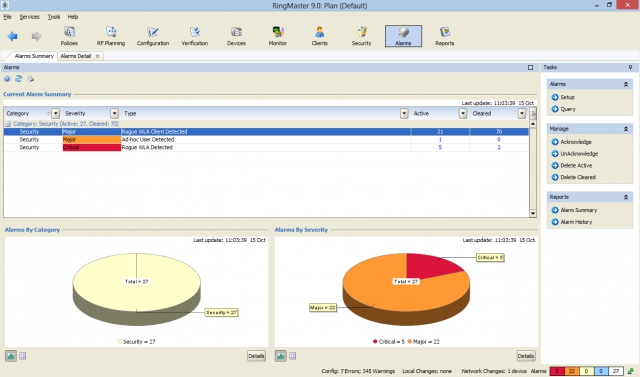The height and width of the screenshot is (377, 640).
Task: Select the Rogue WLA Detected alarm row
Action: click(266, 147)
